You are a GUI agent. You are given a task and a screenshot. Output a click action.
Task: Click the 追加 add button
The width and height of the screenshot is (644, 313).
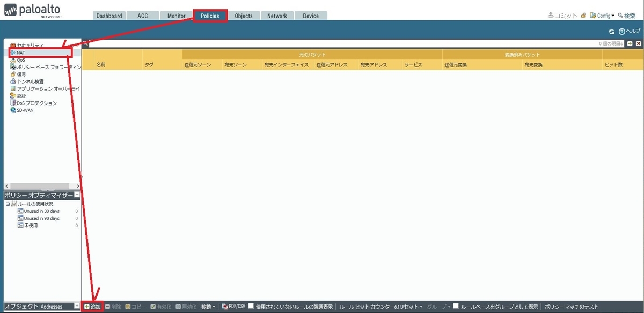point(92,307)
